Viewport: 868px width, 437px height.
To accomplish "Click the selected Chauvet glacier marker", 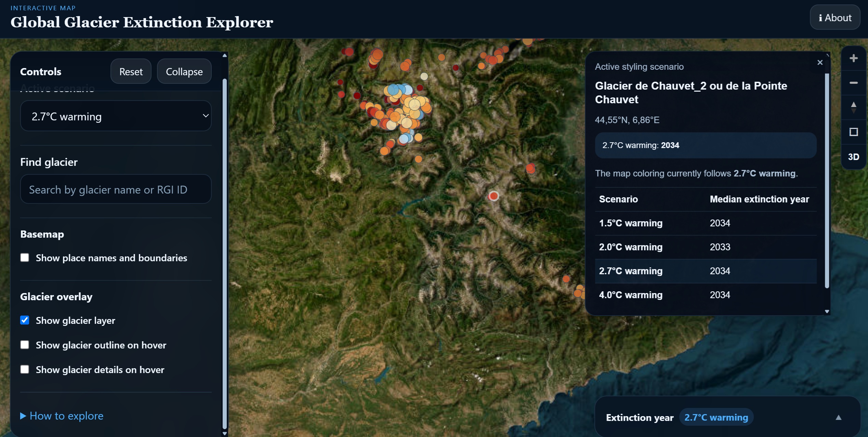I will tap(494, 196).
